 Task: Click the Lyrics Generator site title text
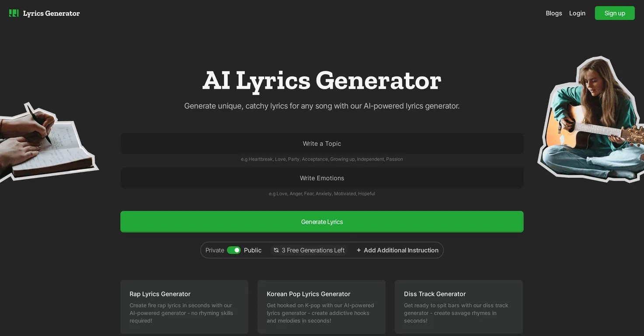point(51,13)
